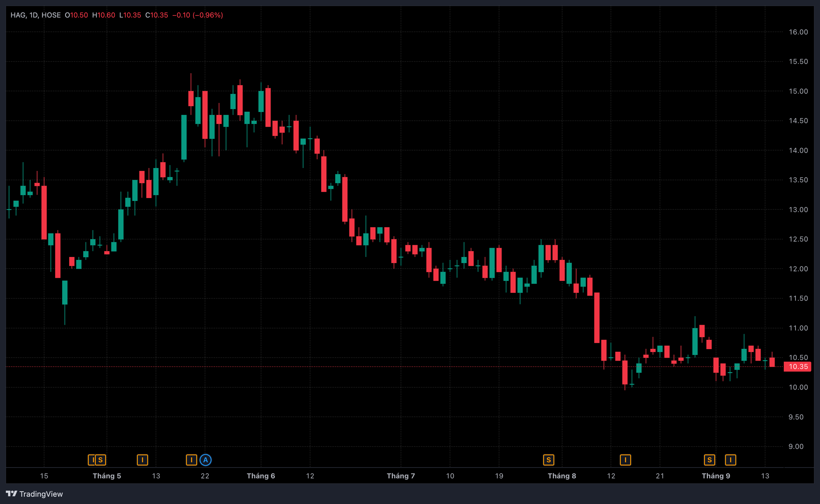Click the 13.50 price axis label

pyautogui.click(x=798, y=180)
